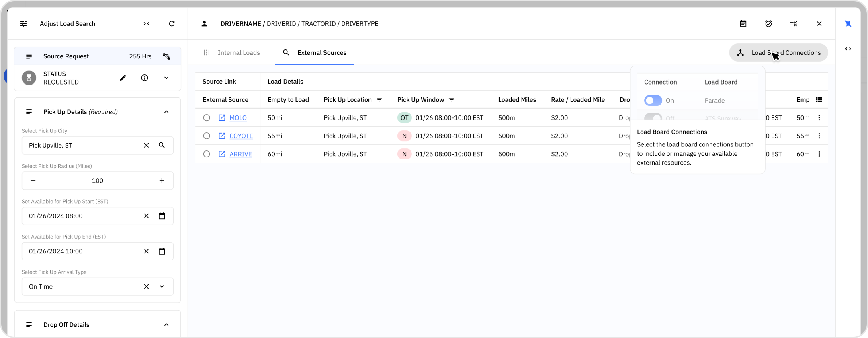Show status info with the info icon
Image resolution: width=868 pixels, height=338 pixels.
145,78
